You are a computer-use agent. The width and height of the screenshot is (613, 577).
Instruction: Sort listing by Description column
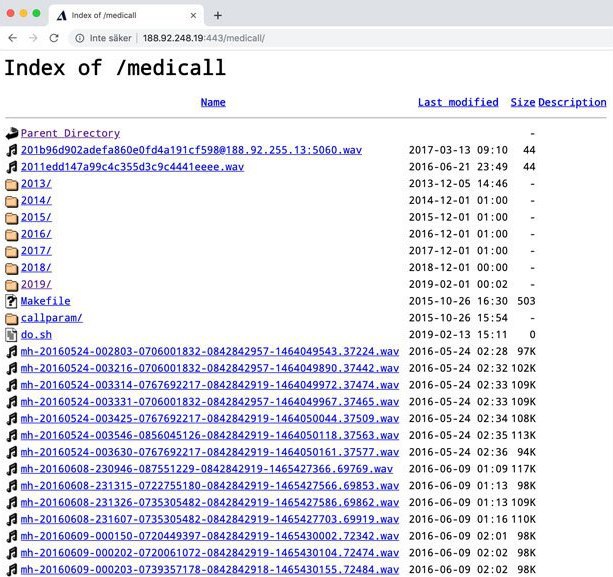[x=572, y=102]
